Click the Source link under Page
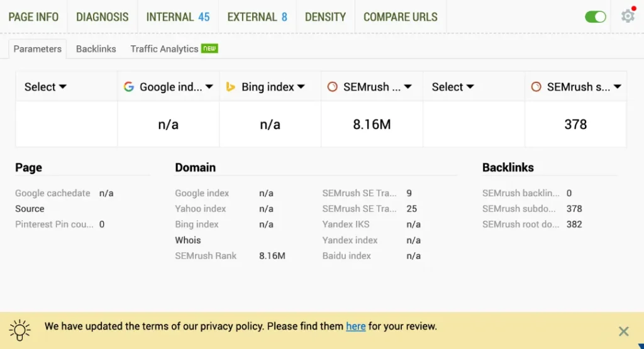Viewport: 644px width, 349px height. [x=30, y=209]
